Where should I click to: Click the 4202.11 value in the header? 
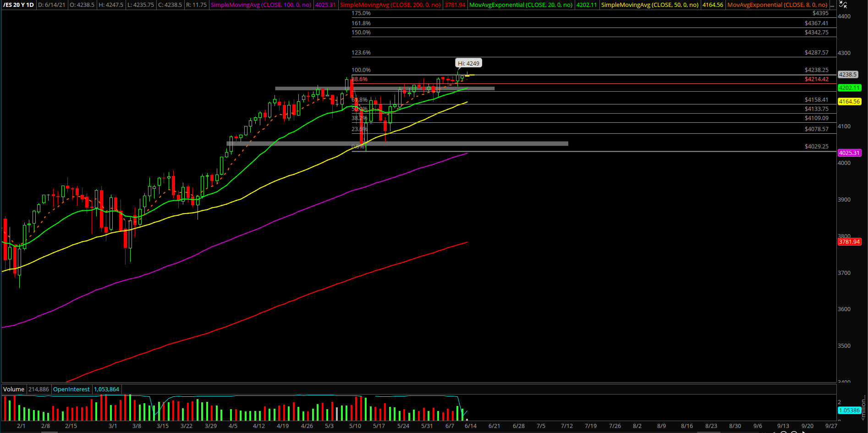[x=587, y=5]
